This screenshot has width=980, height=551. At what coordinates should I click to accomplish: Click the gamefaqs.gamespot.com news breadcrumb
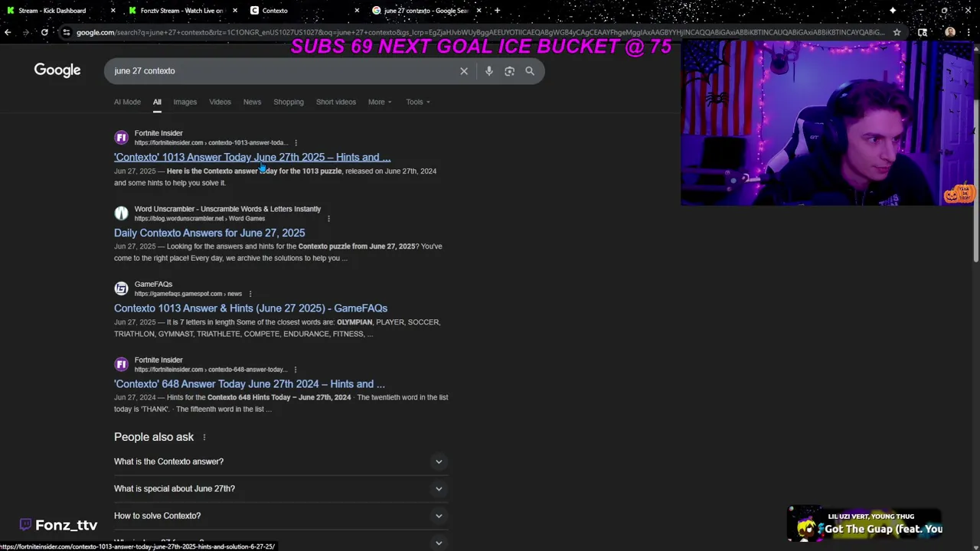point(188,294)
